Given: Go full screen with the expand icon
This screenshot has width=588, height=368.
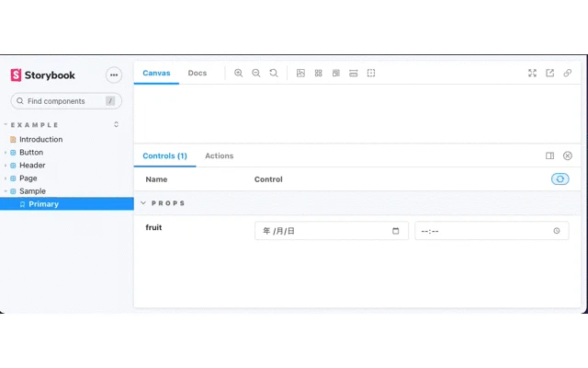Looking at the screenshot, I should [532, 74].
